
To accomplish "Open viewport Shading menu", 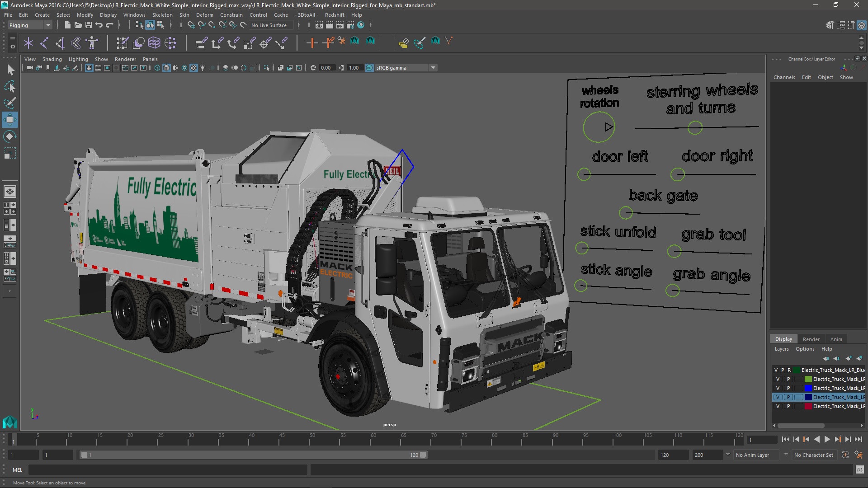I will (x=52, y=59).
